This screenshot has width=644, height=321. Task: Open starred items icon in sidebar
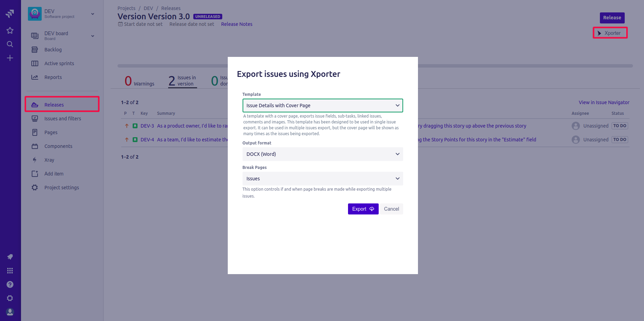pos(10,30)
